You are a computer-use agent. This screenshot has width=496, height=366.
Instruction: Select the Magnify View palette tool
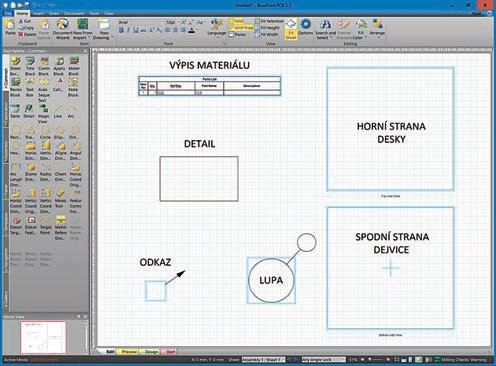point(43,114)
